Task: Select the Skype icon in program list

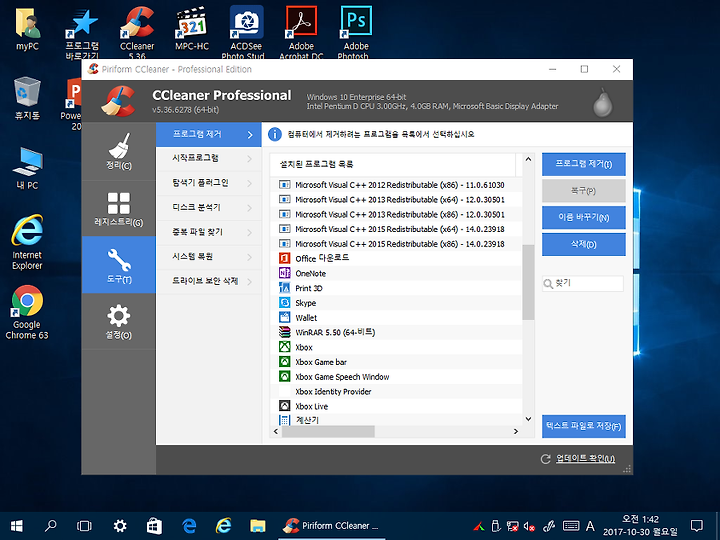Action: coord(285,303)
